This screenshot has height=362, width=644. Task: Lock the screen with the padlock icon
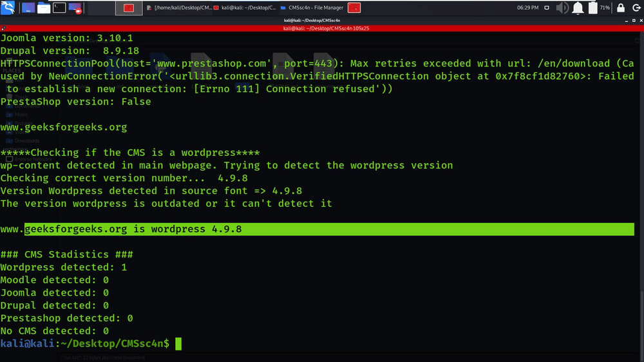click(621, 8)
